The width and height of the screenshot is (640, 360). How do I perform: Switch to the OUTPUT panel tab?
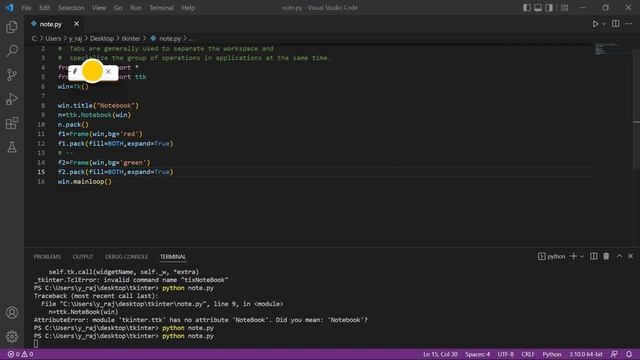[x=83, y=257]
